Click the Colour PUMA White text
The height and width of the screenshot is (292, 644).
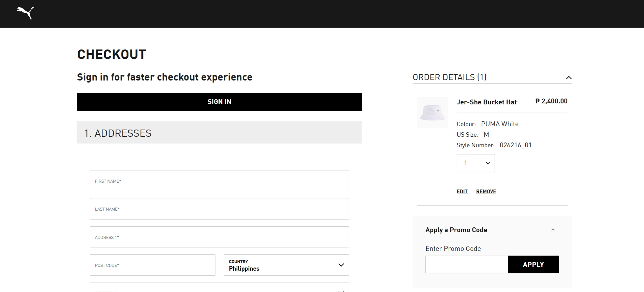point(488,124)
